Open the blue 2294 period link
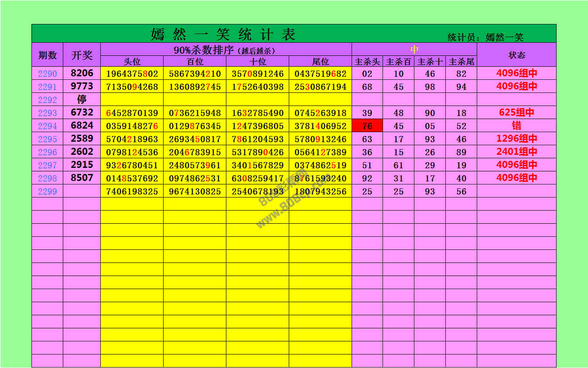The image size is (588, 368). (47, 126)
